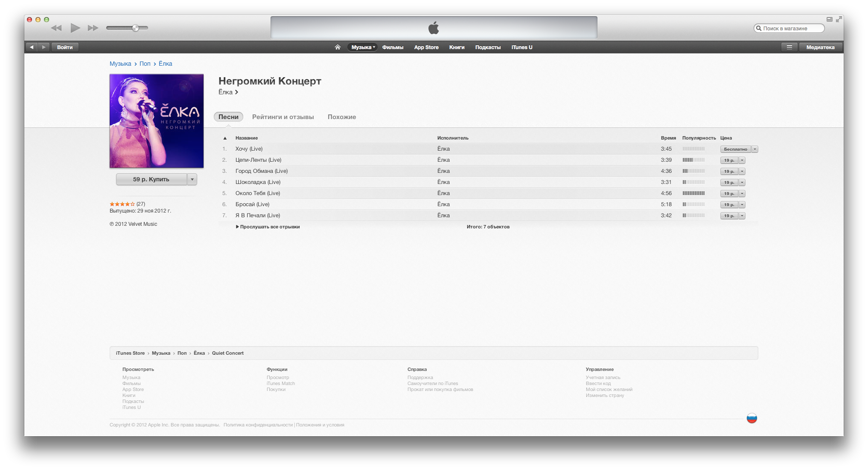868x470 pixels.
Task: Click the Войти sign-in button
Action: coord(65,47)
